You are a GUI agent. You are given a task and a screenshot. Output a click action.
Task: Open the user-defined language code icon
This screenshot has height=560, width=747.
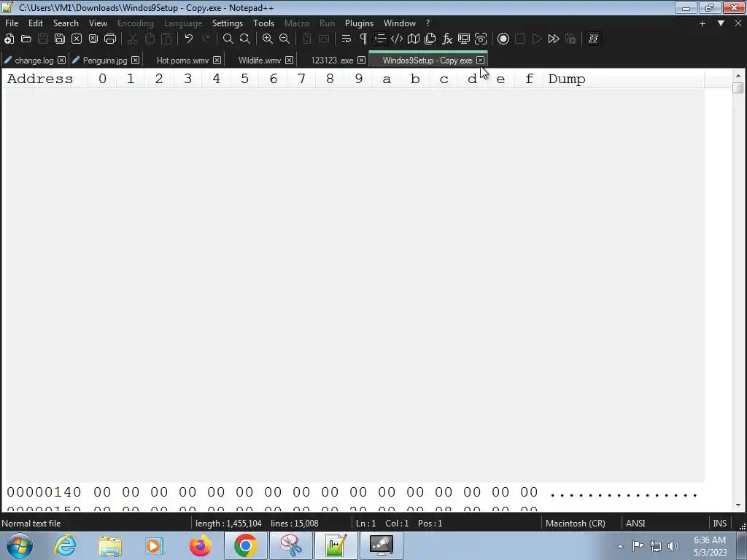pos(396,39)
